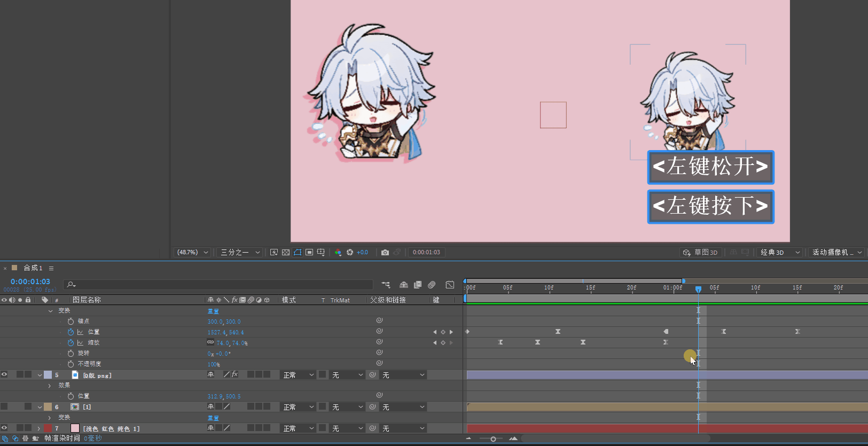Toggle mask and shape path visibility
The image size is (868, 446).
pos(298,252)
